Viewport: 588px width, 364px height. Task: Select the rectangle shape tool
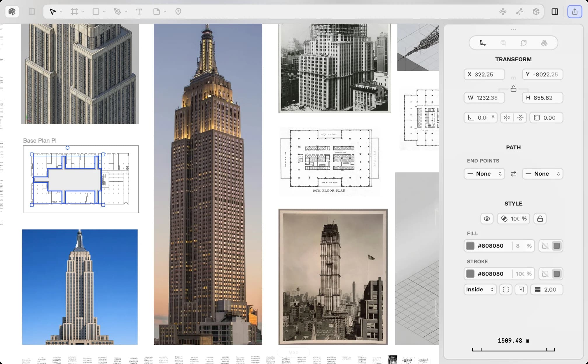[x=96, y=12]
